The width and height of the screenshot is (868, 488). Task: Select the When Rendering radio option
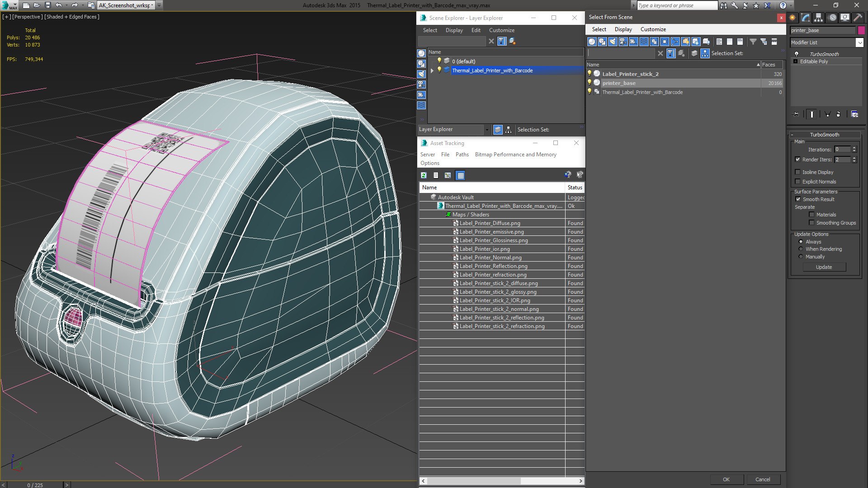(801, 249)
